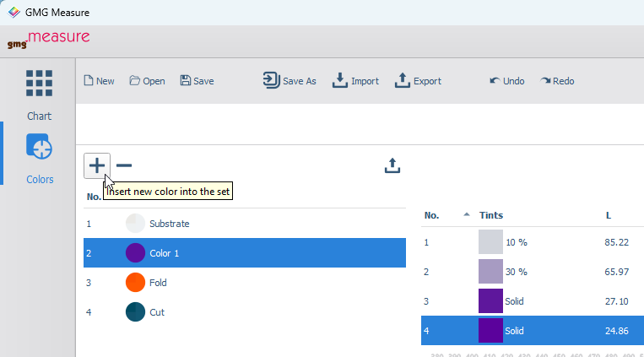Screen dimensions: 644x357
Task: Click the color set export arrow icon
Action: [x=392, y=165]
